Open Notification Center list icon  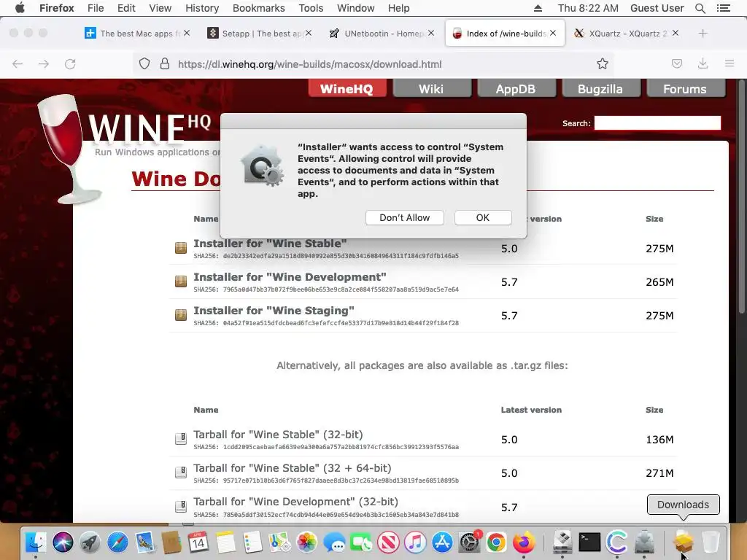(x=723, y=8)
